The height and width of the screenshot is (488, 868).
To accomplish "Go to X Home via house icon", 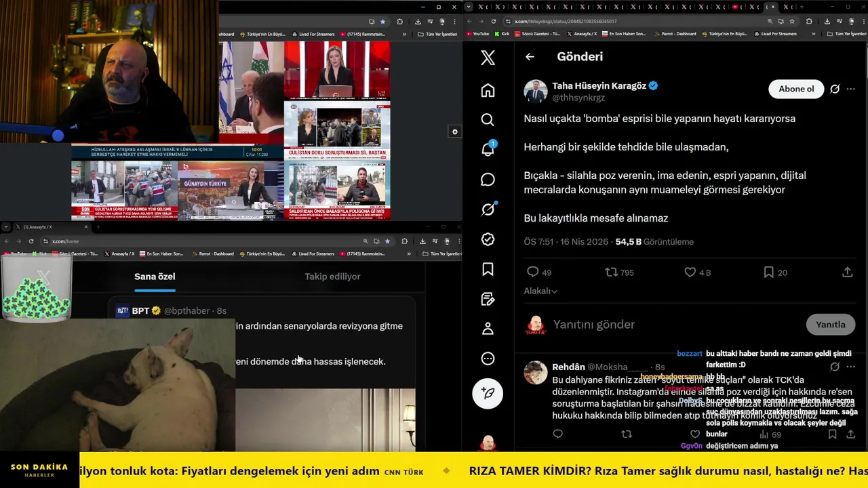I will pyautogui.click(x=488, y=90).
